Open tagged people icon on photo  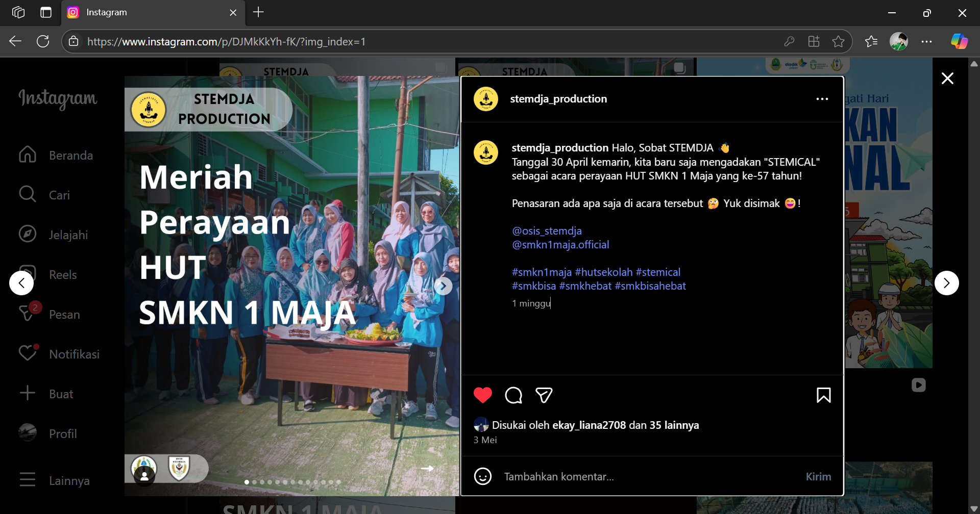pyautogui.click(x=144, y=476)
